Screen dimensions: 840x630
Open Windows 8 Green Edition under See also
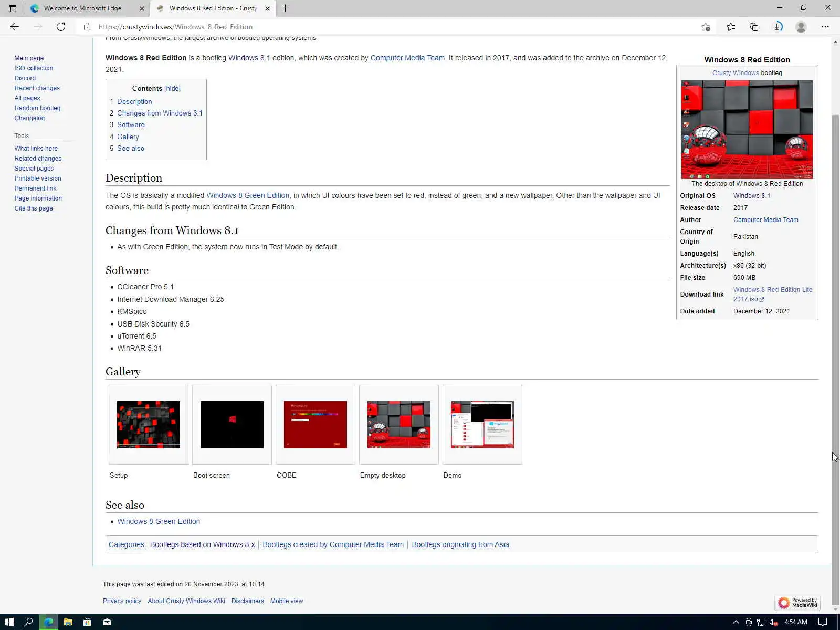(x=159, y=522)
